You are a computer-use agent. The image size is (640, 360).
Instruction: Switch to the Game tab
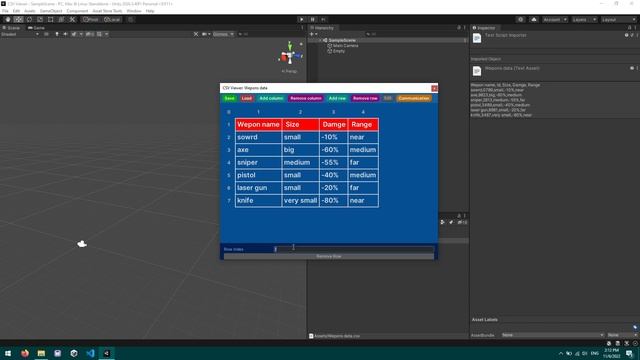[x=36, y=28]
